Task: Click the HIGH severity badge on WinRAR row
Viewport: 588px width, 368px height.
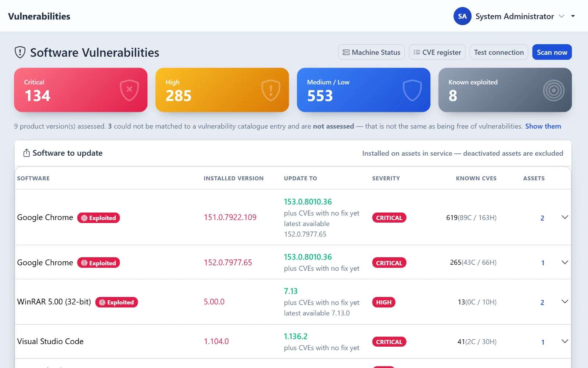Action: 384,302
